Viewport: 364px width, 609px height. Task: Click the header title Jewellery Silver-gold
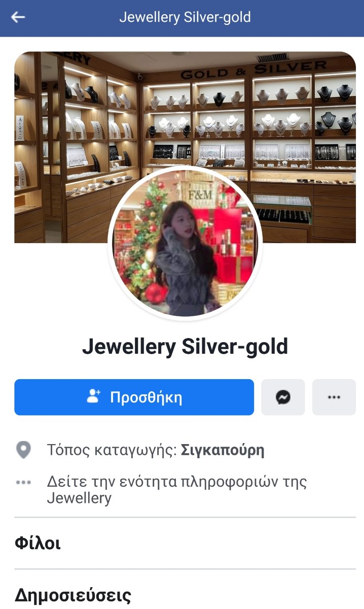pos(185,17)
